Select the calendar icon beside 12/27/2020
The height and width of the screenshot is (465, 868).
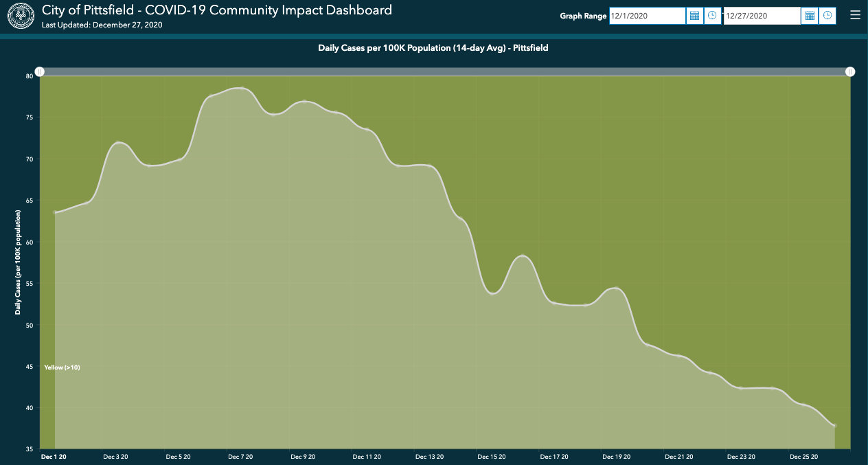pyautogui.click(x=809, y=15)
